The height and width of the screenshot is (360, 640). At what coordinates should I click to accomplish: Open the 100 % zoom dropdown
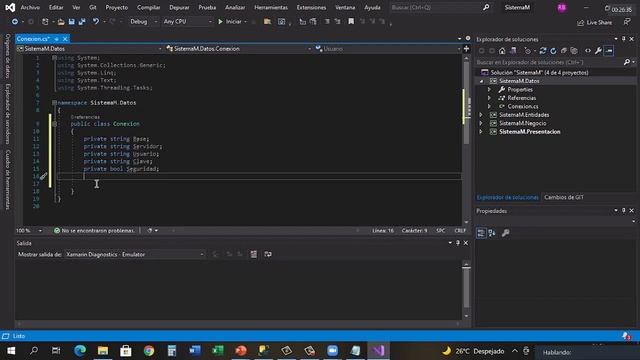[29, 231]
